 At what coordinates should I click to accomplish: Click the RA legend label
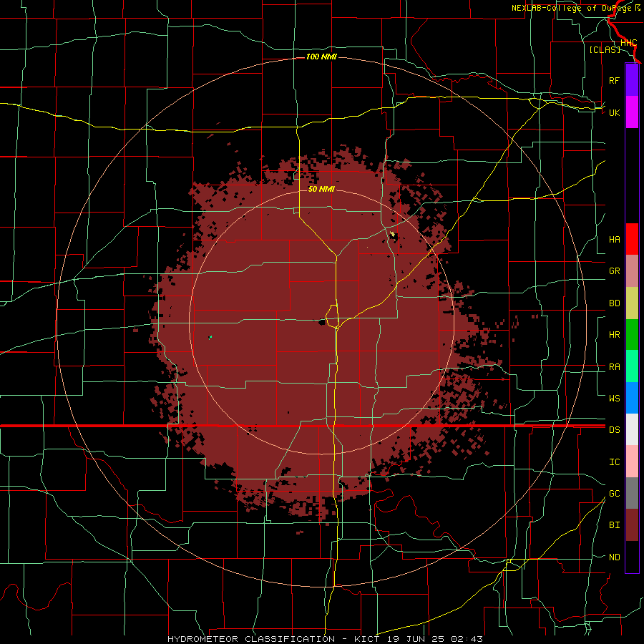(615, 367)
